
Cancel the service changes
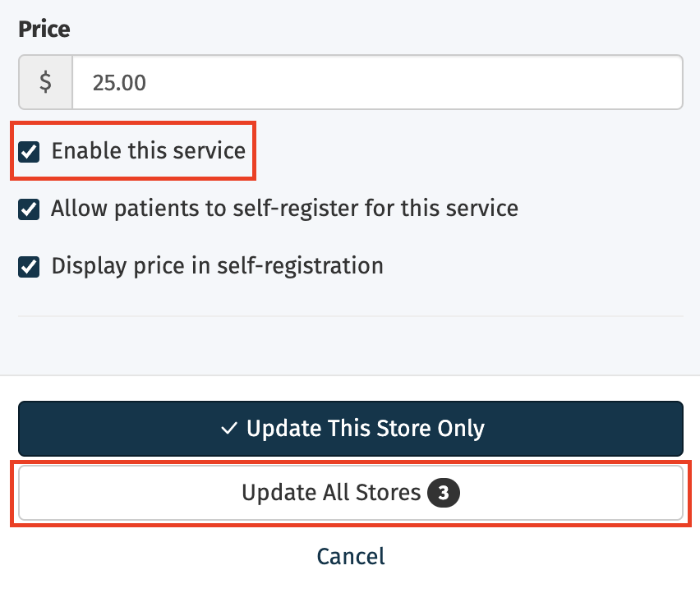coord(351,556)
